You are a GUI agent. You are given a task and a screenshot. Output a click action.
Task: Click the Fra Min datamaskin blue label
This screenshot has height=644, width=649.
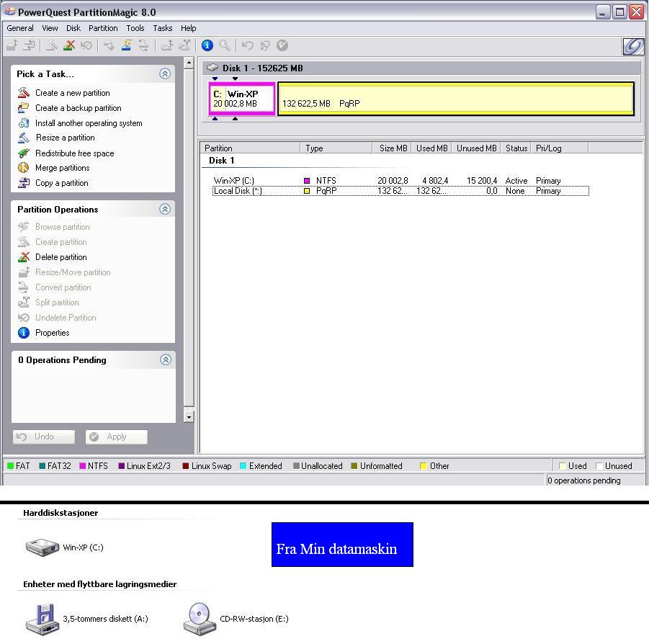(x=342, y=545)
